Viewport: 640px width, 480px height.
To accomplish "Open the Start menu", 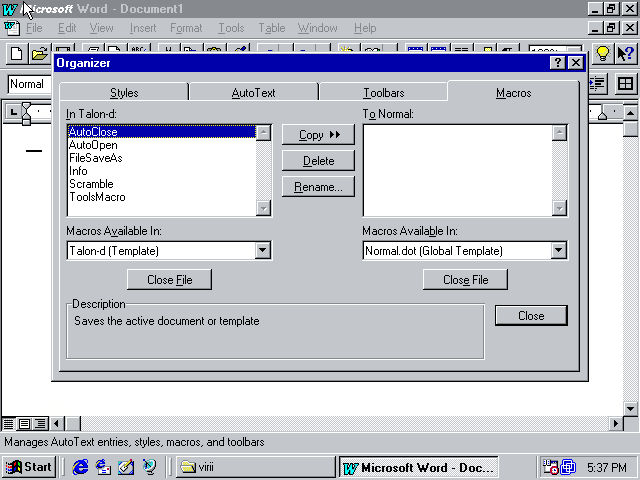I will [29, 467].
